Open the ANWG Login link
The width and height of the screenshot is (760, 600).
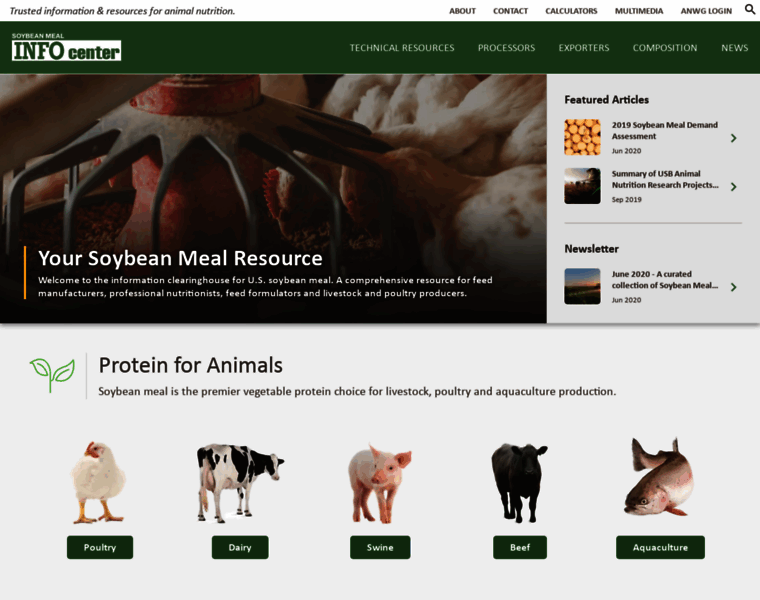(706, 11)
